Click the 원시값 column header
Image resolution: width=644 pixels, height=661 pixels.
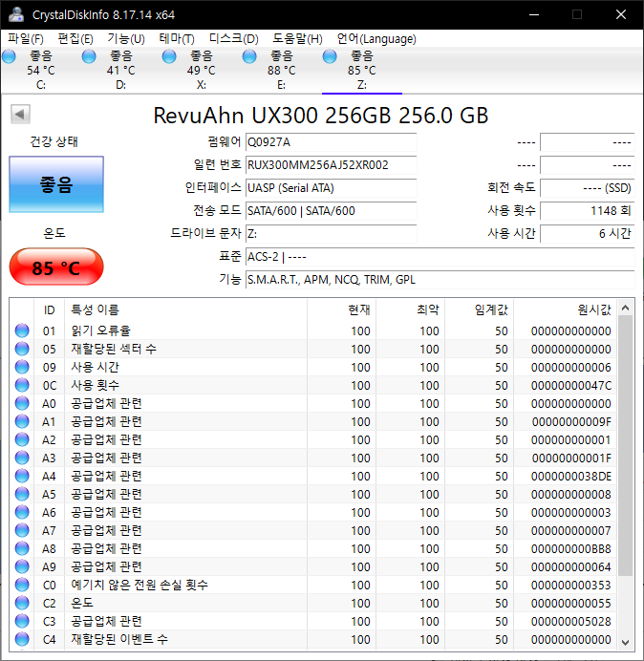click(x=565, y=309)
